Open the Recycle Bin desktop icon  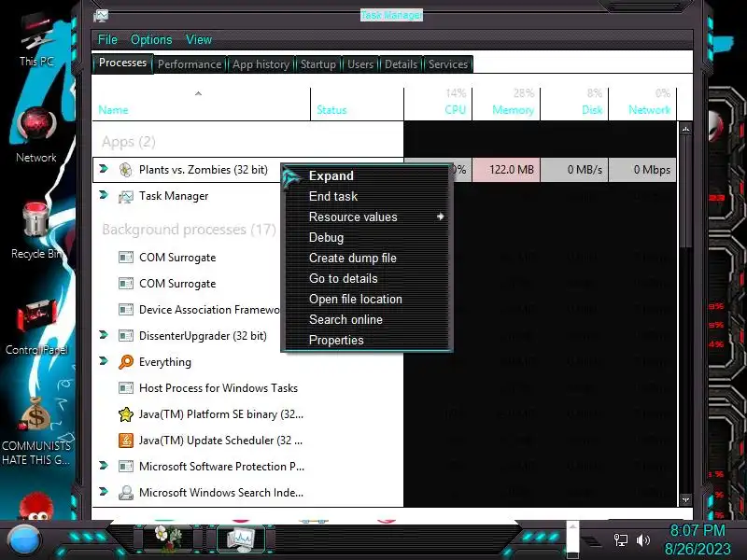point(36,231)
